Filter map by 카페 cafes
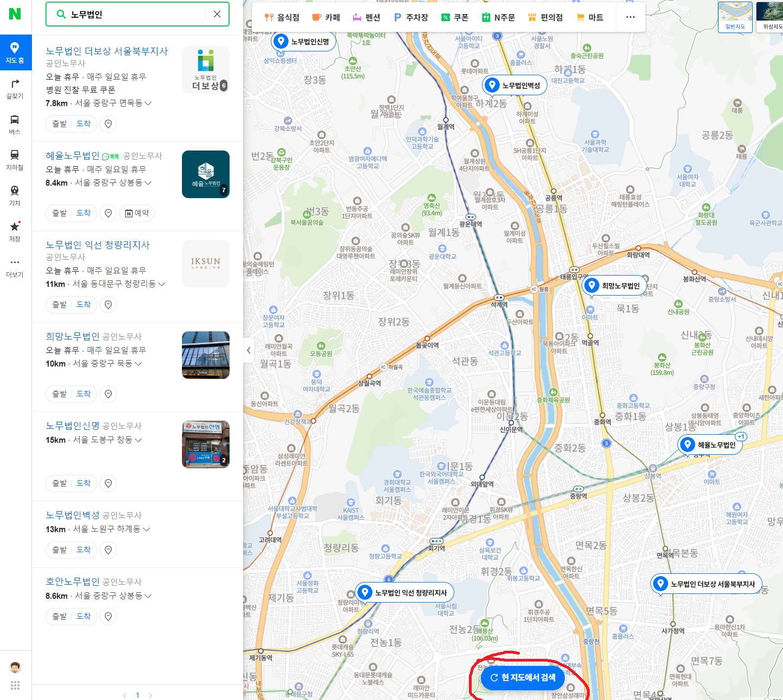Image resolution: width=783 pixels, height=700 pixels. pos(327,17)
